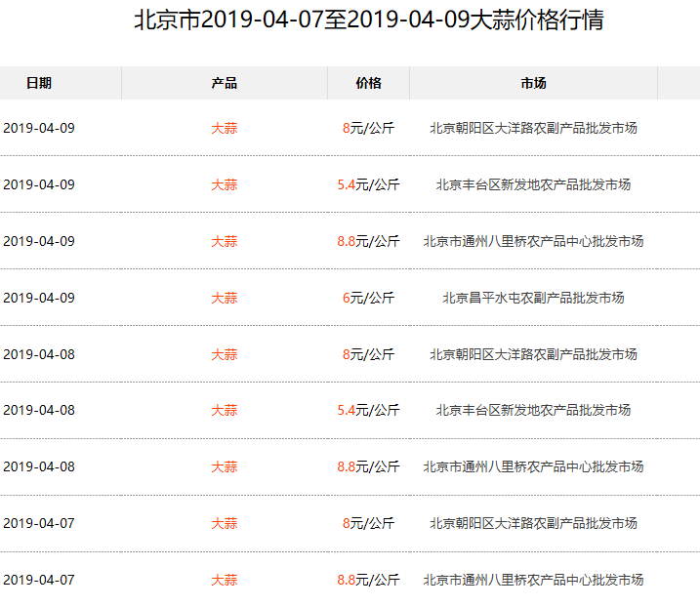Click the 日期 column header
Viewport: 700px width, 607px height.
point(39,83)
